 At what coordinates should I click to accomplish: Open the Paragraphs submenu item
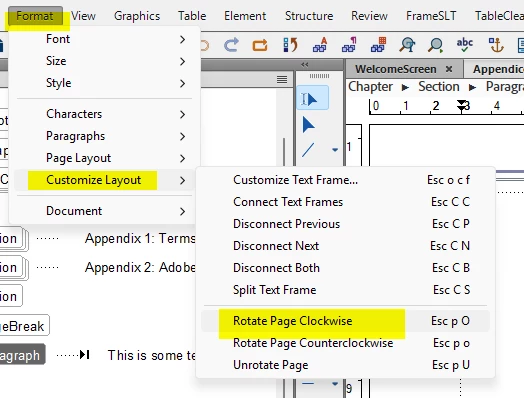click(105, 136)
